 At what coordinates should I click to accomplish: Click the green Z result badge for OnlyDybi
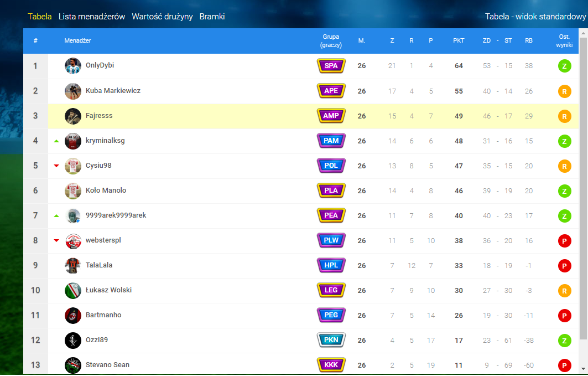coord(564,66)
